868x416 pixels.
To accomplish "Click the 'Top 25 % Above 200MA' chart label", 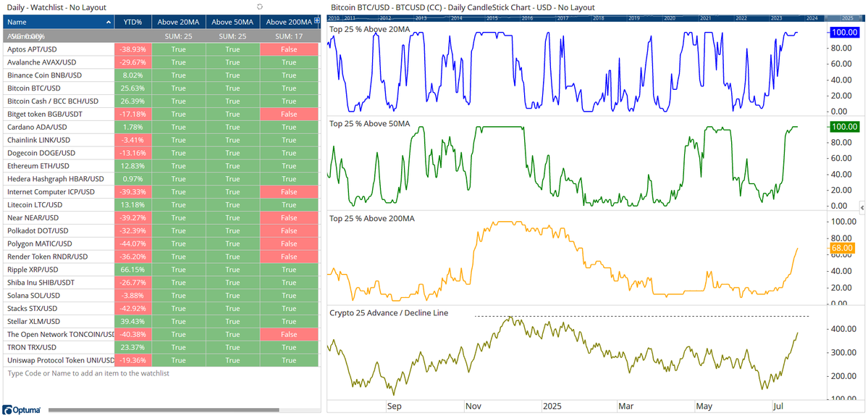I will tap(371, 218).
